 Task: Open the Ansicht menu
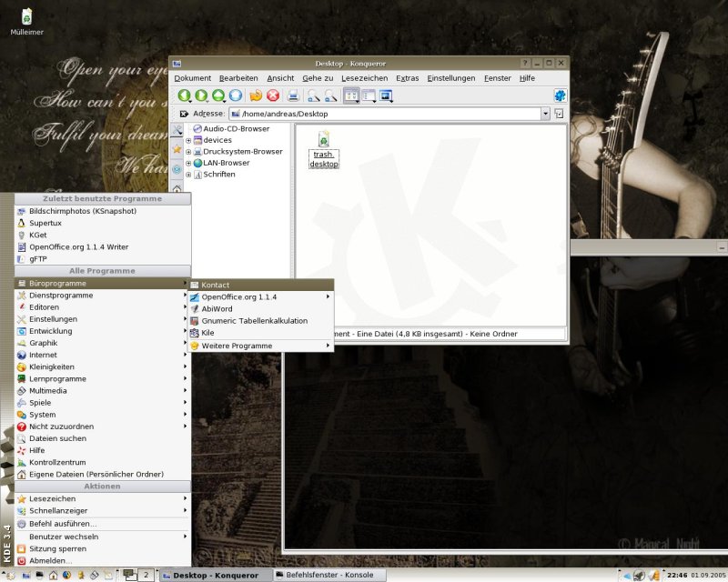[280, 78]
